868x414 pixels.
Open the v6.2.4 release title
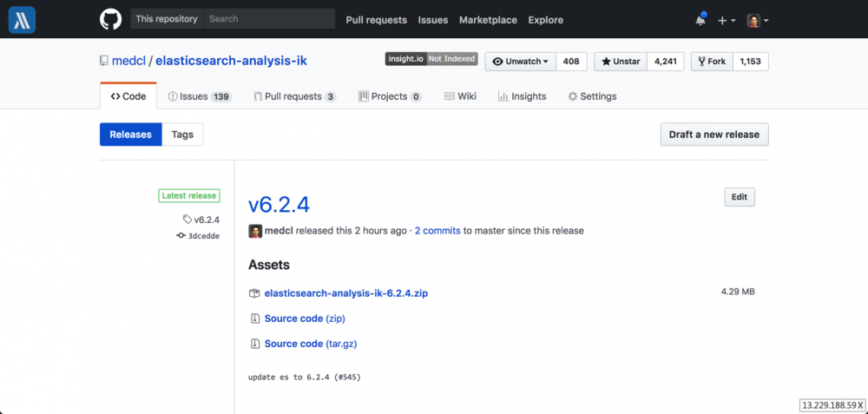(x=279, y=205)
